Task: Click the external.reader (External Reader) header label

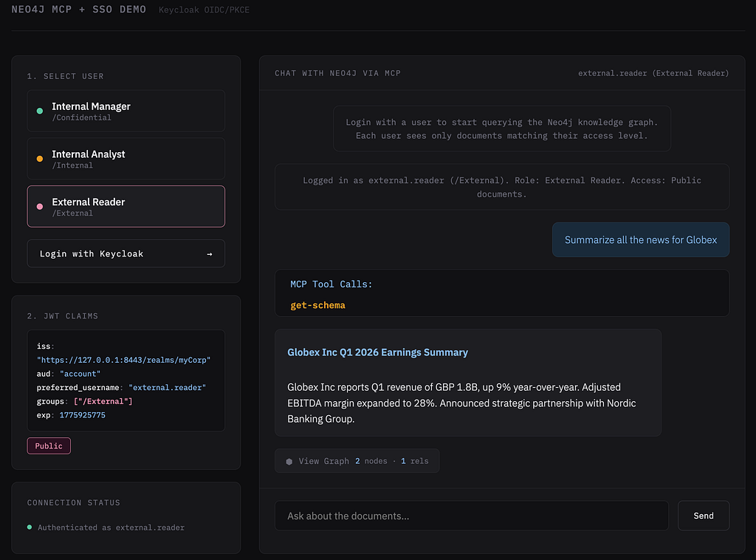Action: pyautogui.click(x=653, y=73)
